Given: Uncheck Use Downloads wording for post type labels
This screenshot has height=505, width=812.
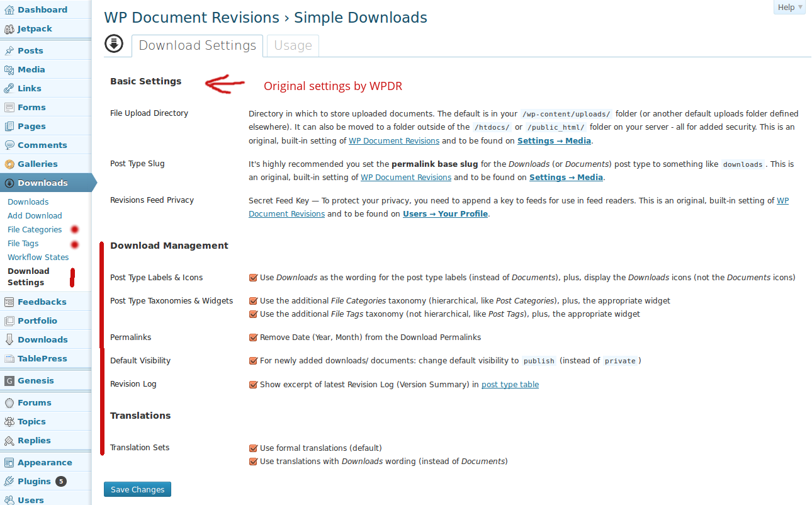Looking at the screenshot, I should (x=254, y=278).
